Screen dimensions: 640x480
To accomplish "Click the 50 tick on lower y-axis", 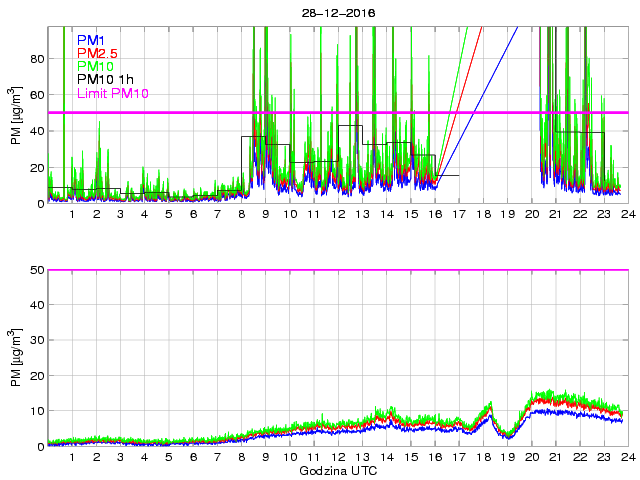I will pyautogui.click(x=35, y=270).
